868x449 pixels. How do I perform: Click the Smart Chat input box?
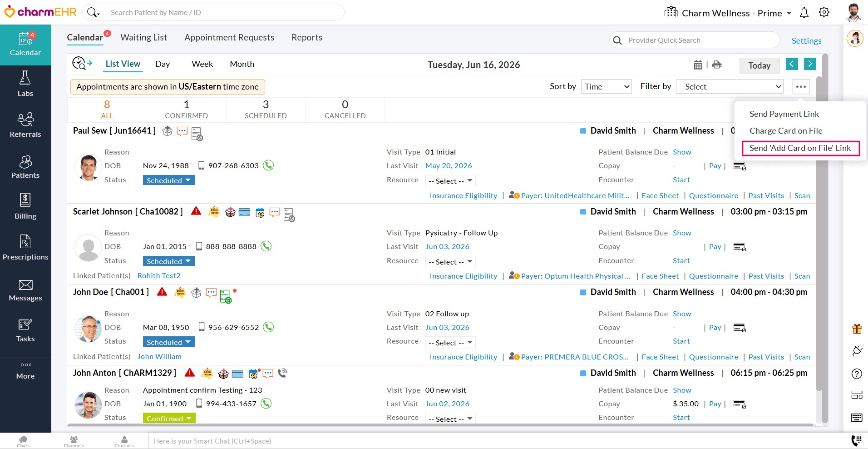[x=497, y=441]
